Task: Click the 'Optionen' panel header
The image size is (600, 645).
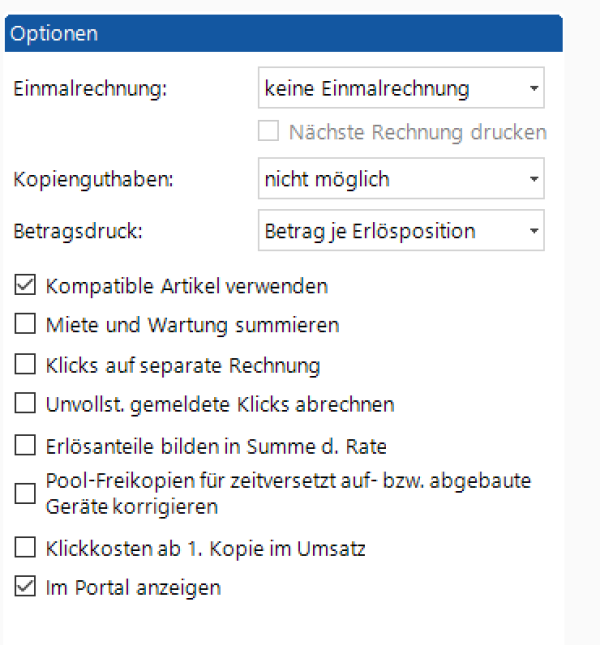Action: pyautogui.click(x=284, y=33)
